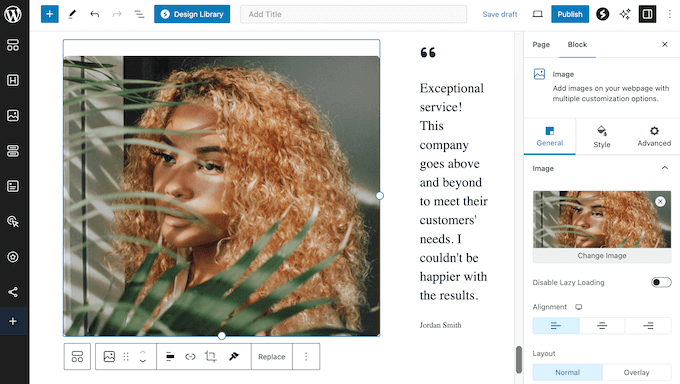Click the Image block icon in left sidebar
Image resolution: width=680 pixels, height=384 pixels.
(13, 115)
